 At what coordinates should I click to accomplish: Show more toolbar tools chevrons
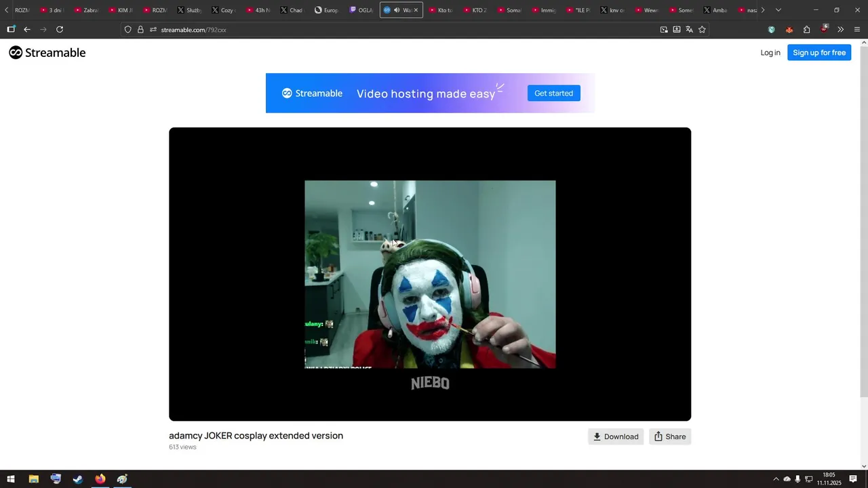[841, 30]
